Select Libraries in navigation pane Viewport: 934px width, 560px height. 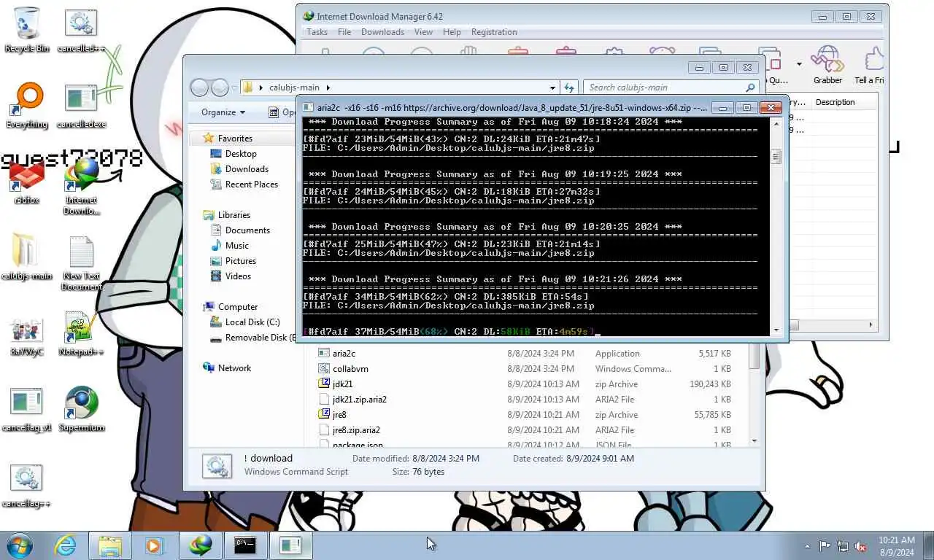coord(233,215)
